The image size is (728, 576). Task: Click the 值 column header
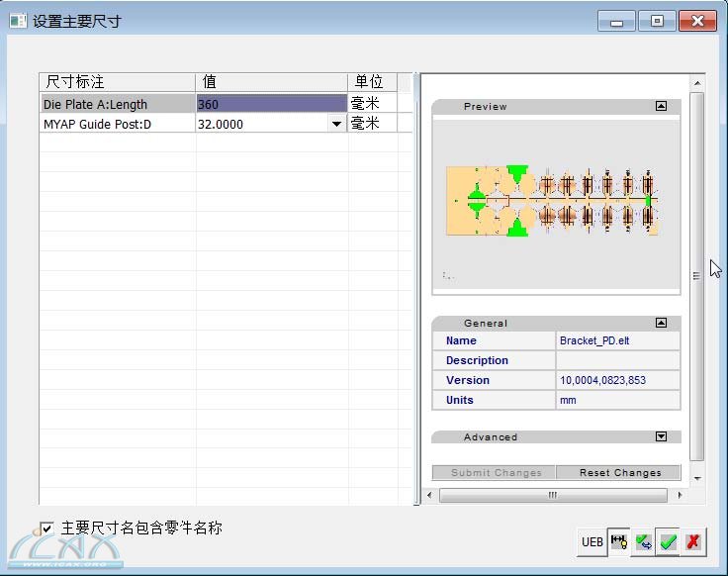[272, 82]
